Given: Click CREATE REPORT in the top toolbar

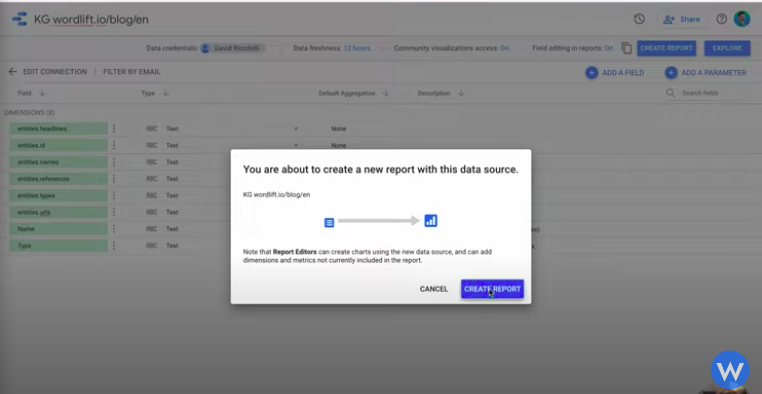Looking at the screenshot, I should [666, 48].
